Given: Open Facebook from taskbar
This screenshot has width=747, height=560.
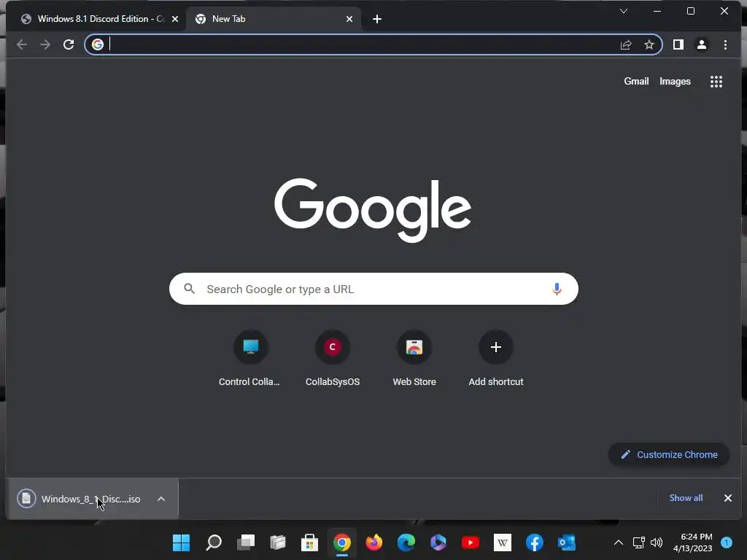Looking at the screenshot, I should click(535, 542).
